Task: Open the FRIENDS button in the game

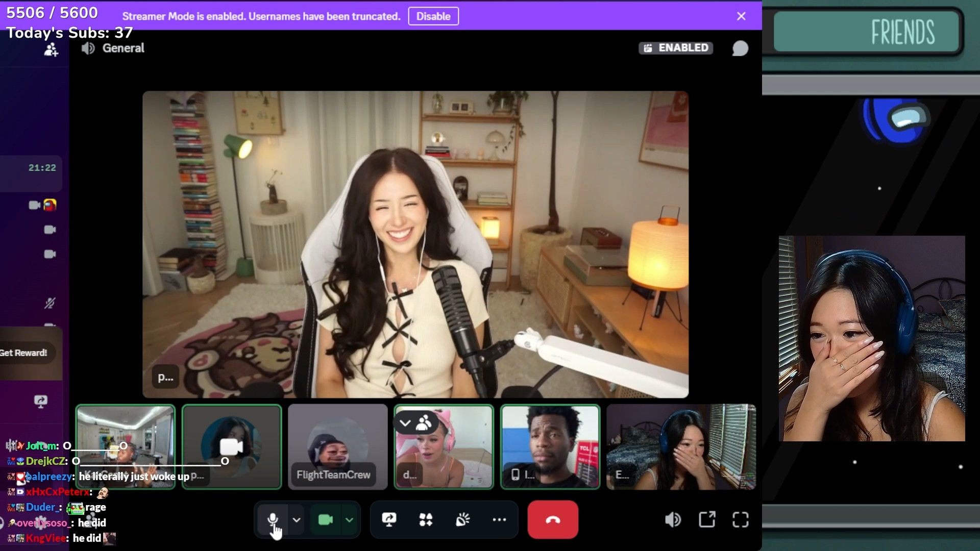Action: click(x=867, y=32)
